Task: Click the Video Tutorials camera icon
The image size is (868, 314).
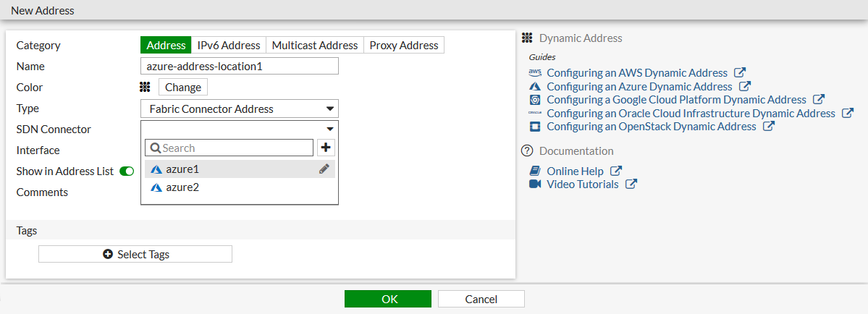Action: [535, 184]
